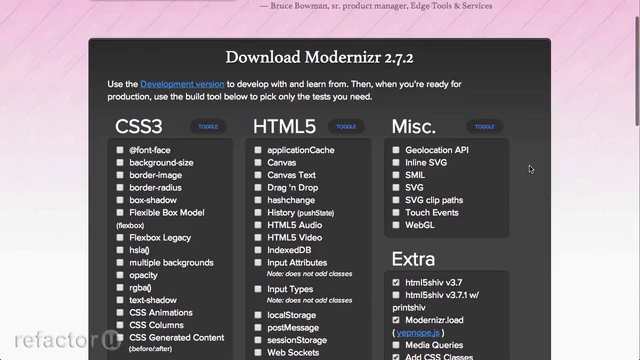Tick the SVG clip paths checkbox
The width and height of the screenshot is (640, 360).
pos(396,200)
